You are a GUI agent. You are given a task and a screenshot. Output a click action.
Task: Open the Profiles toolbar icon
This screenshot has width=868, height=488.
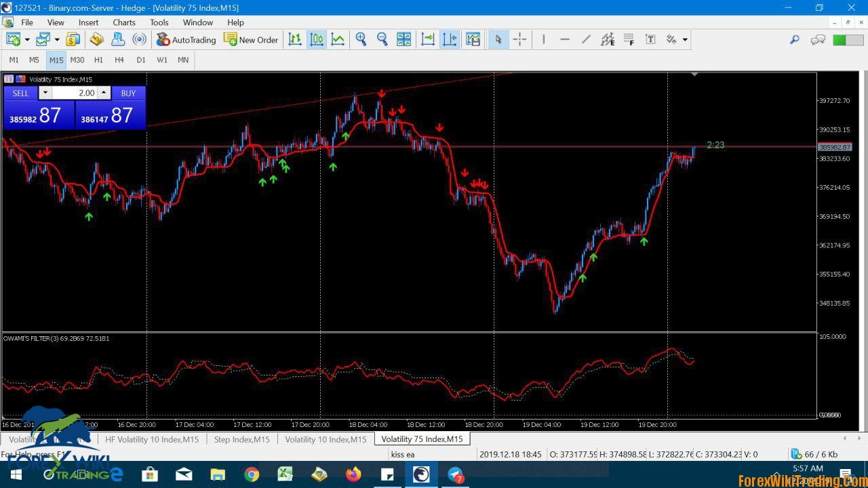[x=43, y=39]
